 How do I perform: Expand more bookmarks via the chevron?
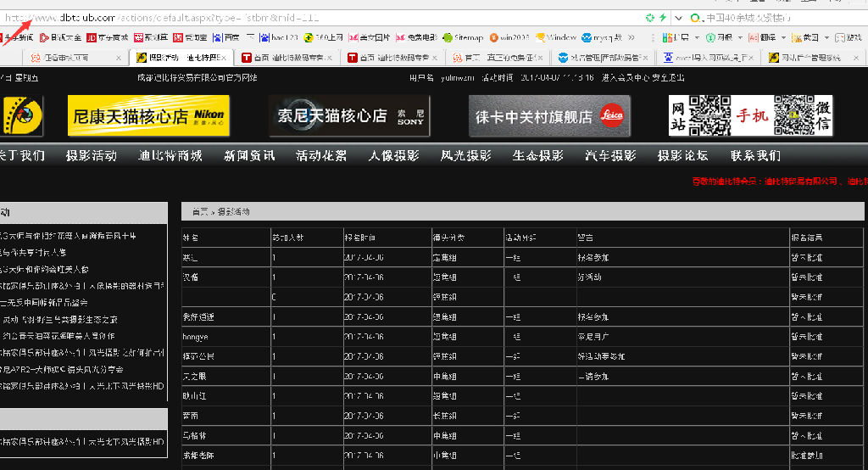click(629, 37)
